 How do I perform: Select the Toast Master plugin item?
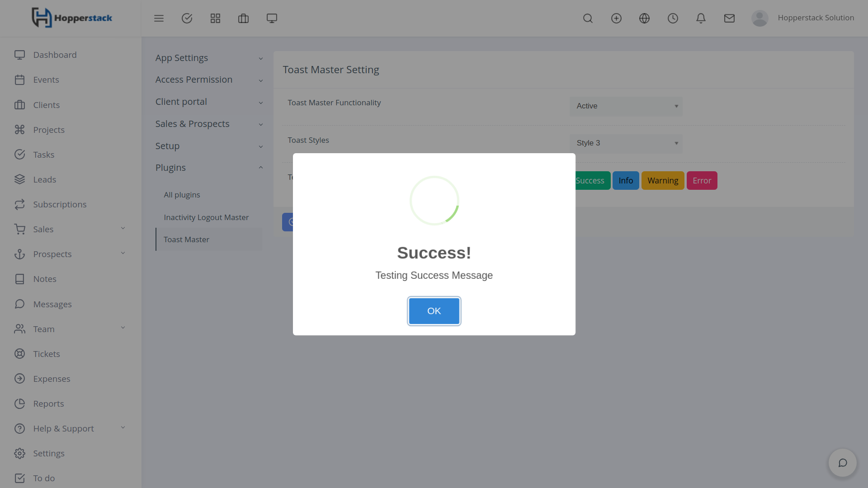click(187, 239)
